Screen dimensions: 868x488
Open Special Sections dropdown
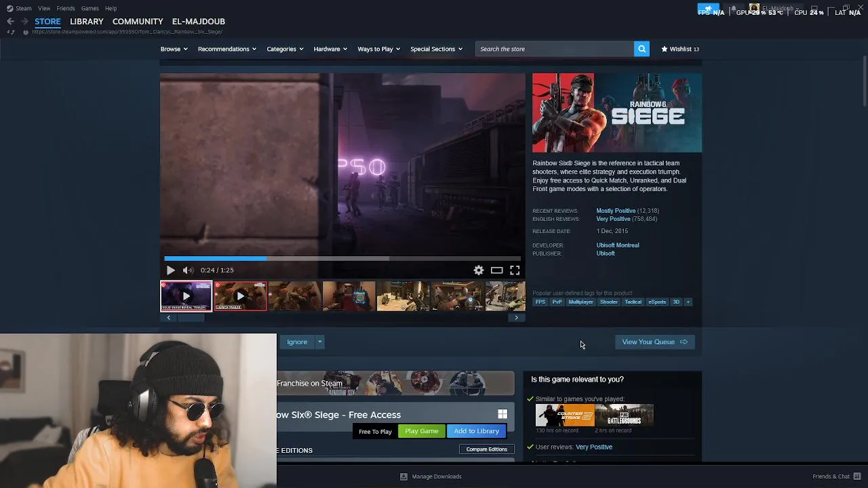coord(436,49)
